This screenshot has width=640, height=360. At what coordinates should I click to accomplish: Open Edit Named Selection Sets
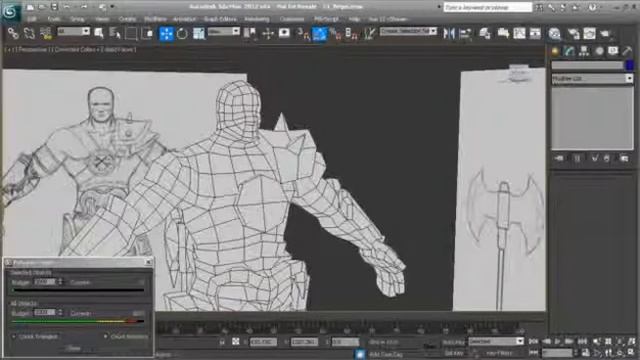tap(370, 33)
